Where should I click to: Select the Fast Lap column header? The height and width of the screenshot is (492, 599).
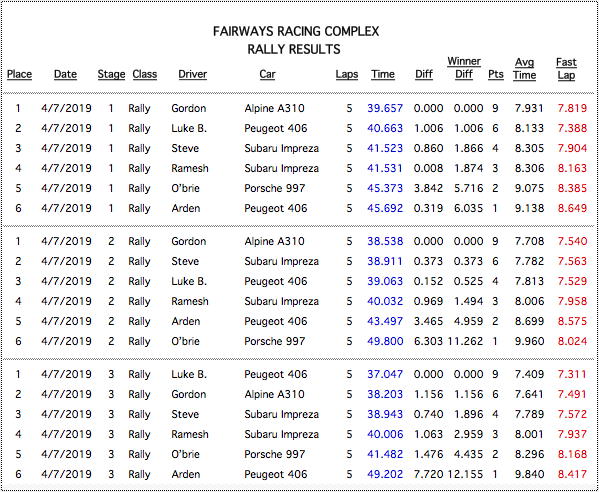click(x=566, y=68)
